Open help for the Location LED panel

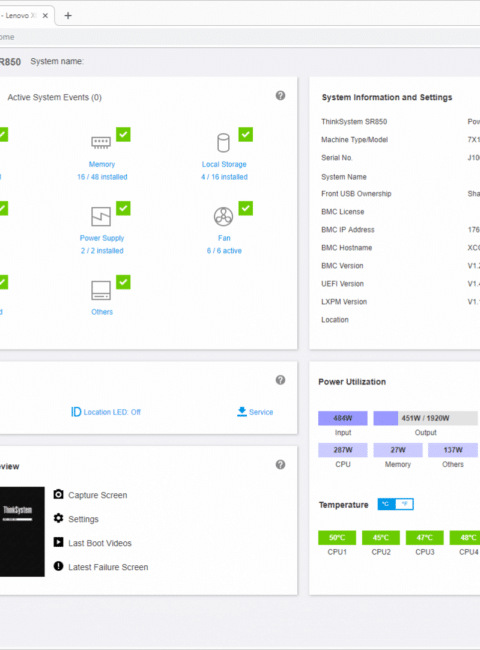click(x=280, y=380)
